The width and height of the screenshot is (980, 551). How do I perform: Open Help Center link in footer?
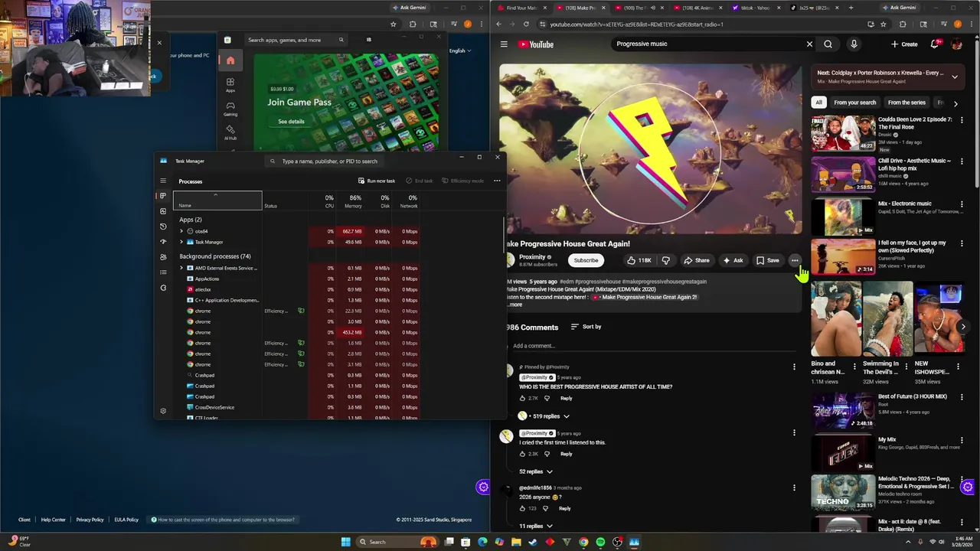coord(53,520)
